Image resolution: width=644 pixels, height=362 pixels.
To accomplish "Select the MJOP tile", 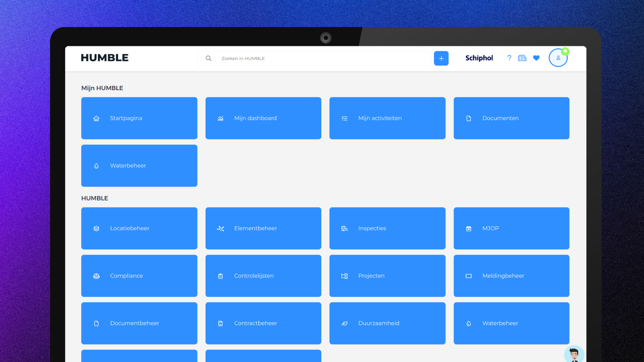I will tap(512, 228).
